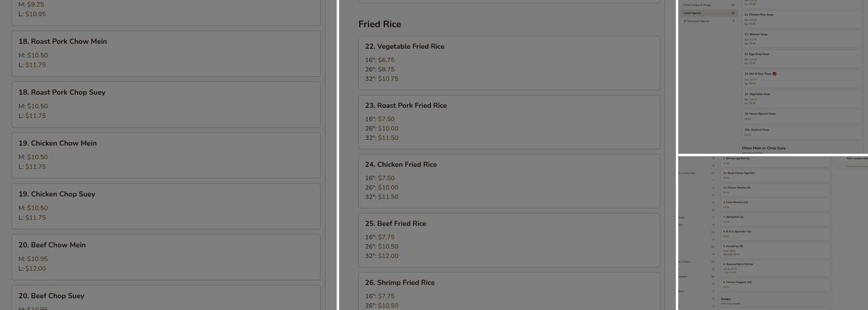Pick 19. Chicken Chop Suey
Viewport: 868px width, 310px height.
[x=166, y=206]
